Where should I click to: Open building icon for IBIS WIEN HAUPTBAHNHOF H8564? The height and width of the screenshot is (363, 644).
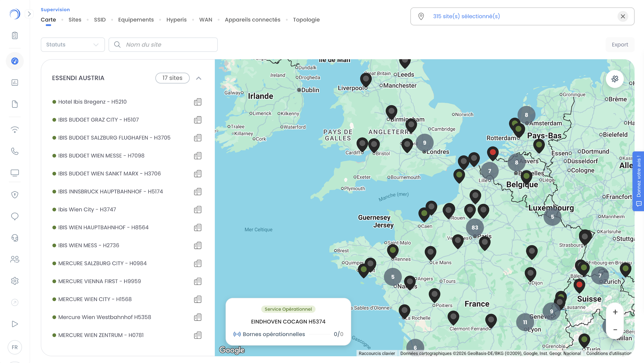click(x=198, y=228)
